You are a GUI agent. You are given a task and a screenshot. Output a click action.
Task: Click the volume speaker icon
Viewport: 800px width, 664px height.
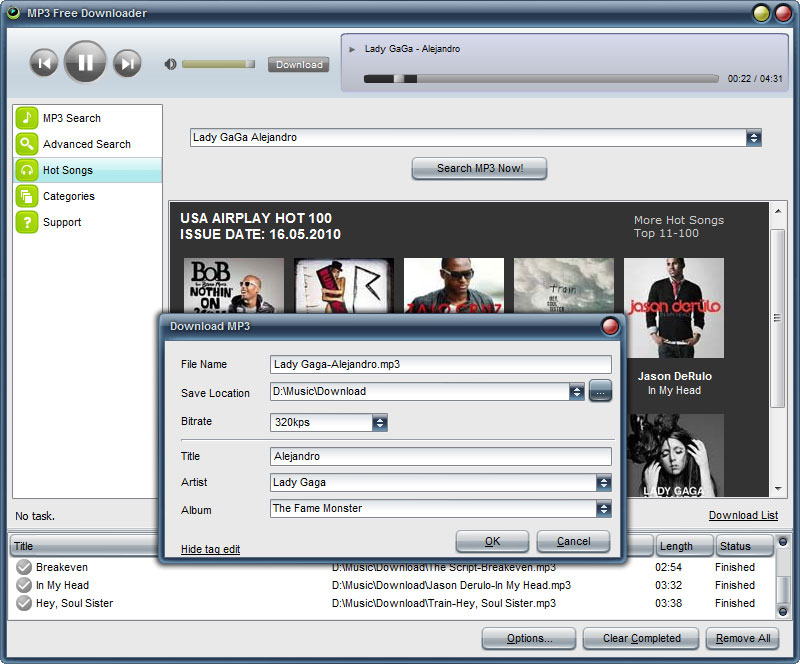click(170, 63)
